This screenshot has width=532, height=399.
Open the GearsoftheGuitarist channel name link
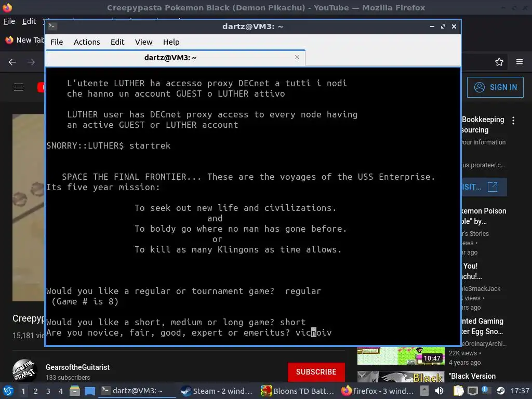tap(78, 367)
